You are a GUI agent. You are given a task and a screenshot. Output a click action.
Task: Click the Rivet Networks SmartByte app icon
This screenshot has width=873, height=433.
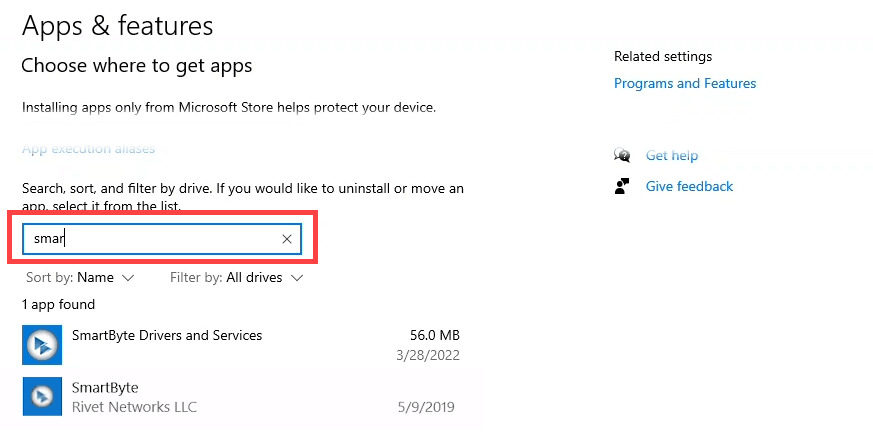tap(42, 397)
